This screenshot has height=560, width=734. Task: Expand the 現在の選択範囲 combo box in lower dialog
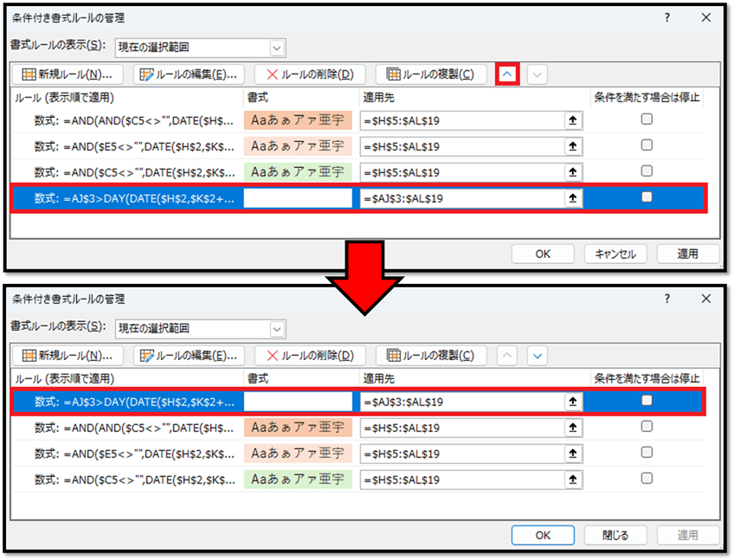pyautogui.click(x=277, y=328)
